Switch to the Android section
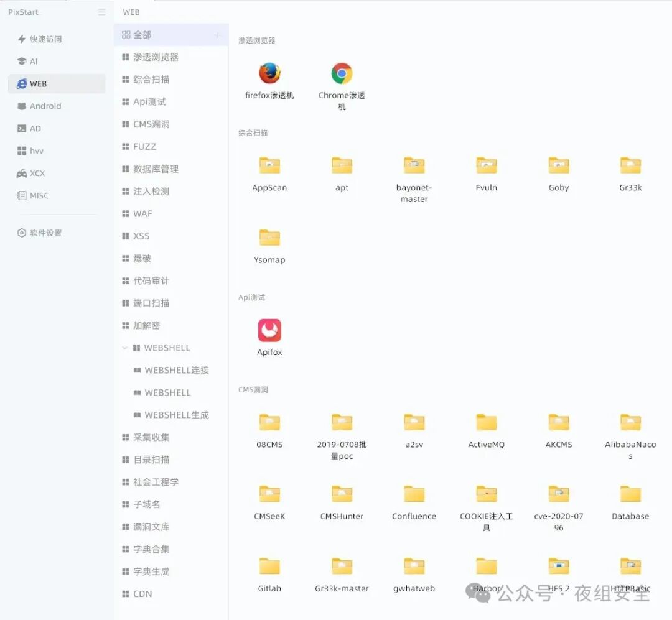 57,106
